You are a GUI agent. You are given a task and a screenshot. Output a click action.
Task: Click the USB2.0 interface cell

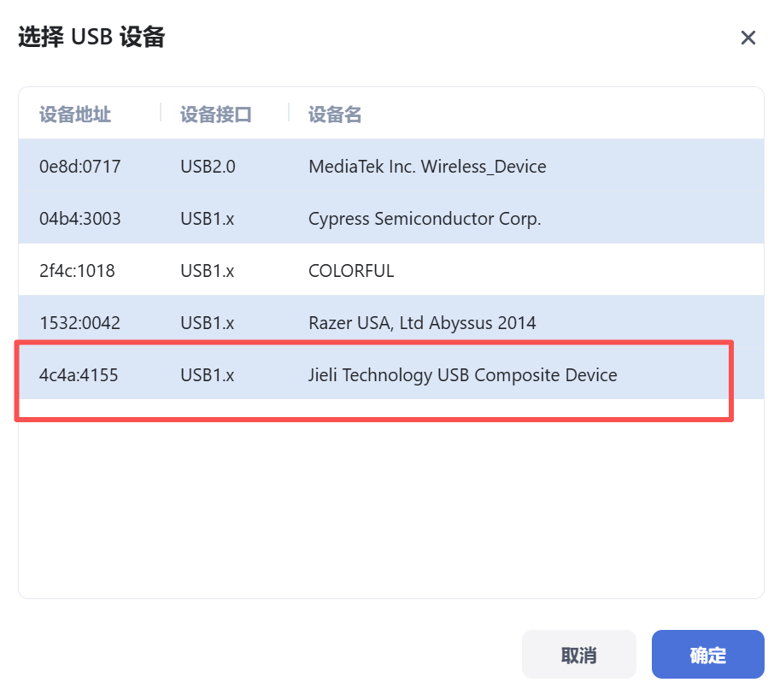208,167
